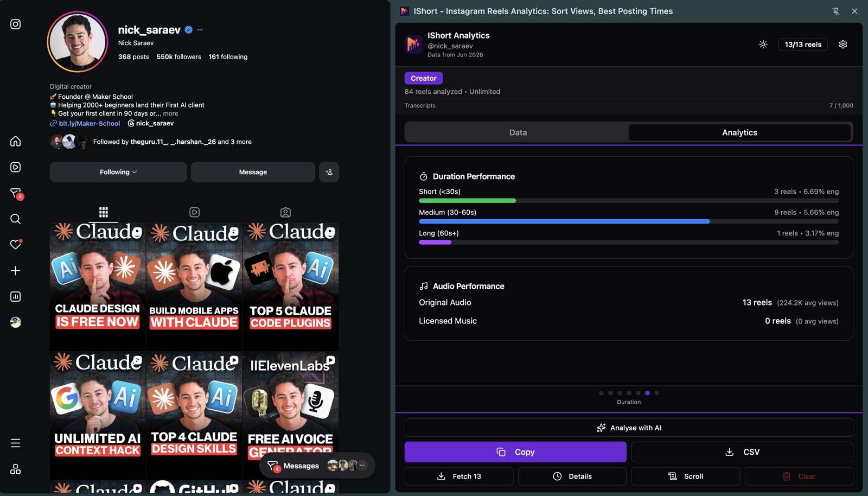The height and width of the screenshot is (496, 868).
Task: Select first carousel pagination dot
Action: pyautogui.click(x=601, y=393)
